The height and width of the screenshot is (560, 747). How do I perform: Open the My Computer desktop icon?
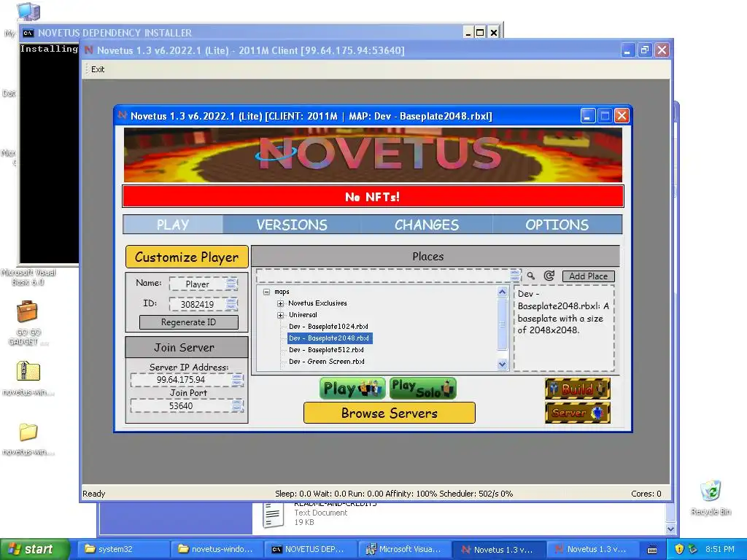(28, 12)
